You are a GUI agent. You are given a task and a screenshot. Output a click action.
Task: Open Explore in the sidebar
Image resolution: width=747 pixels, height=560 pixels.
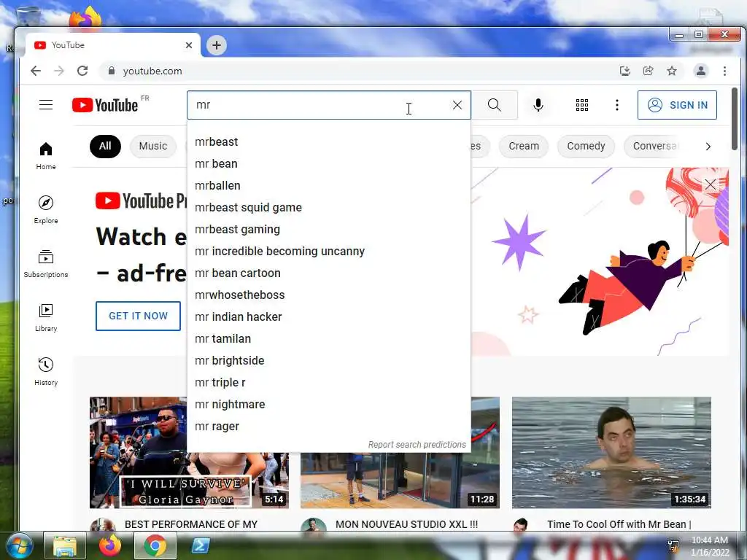pos(46,210)
